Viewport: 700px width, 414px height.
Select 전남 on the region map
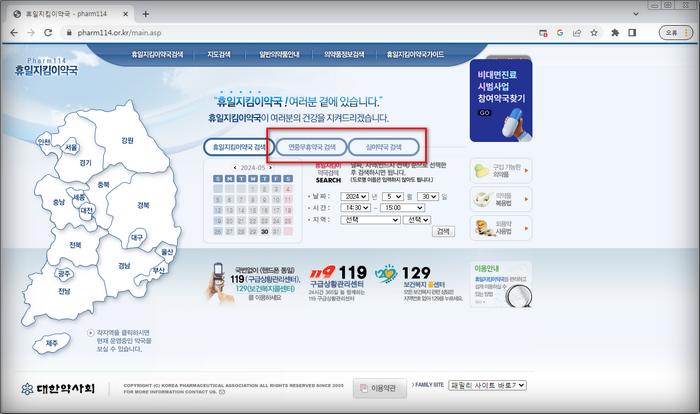[x=64, y=291]
